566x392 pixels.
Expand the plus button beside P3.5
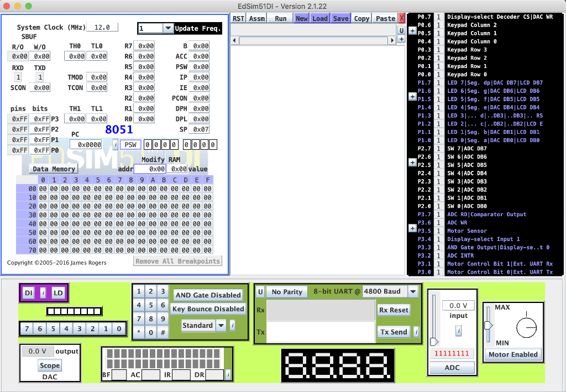[x=412, y=228]
